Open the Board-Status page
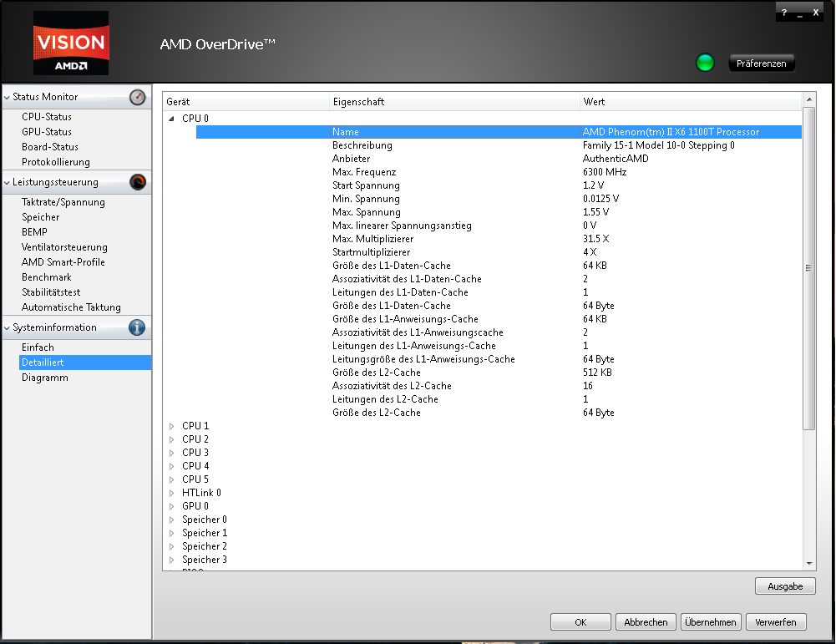 click(x=49, y=147)
